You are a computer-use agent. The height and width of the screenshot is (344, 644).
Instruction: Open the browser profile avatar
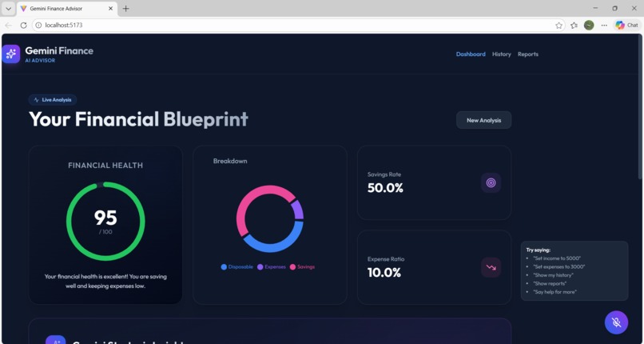589,26
